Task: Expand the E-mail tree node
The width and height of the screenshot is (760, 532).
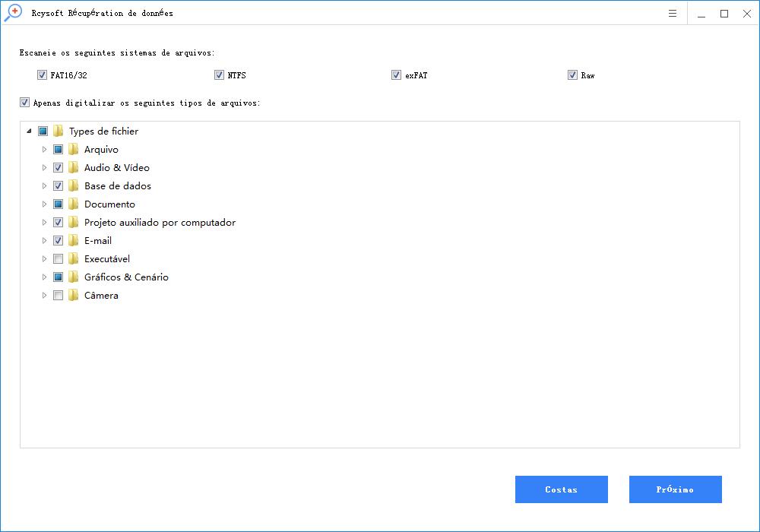Action: 44,240
